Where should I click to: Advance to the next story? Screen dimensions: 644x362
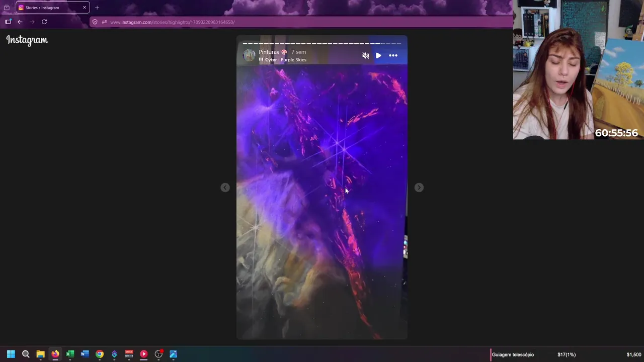coord(419,188)
